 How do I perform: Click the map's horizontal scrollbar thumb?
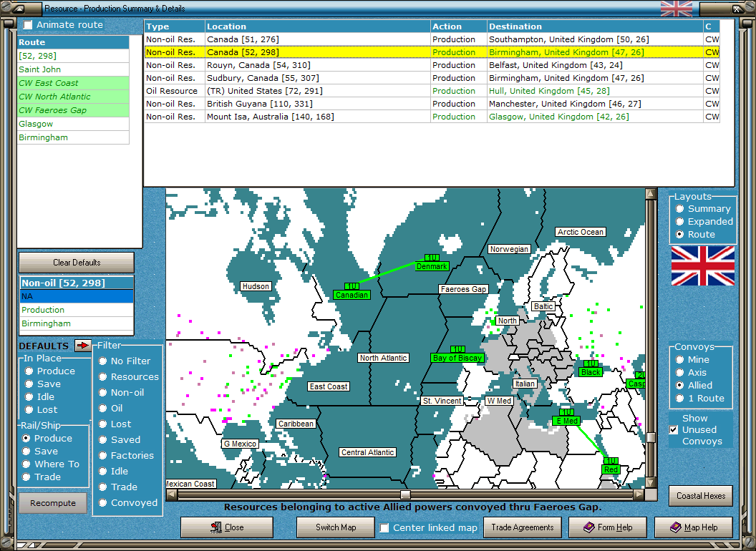(405, 494)
